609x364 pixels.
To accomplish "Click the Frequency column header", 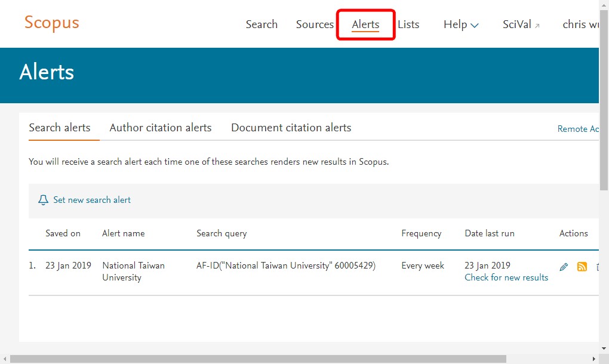I will 422,233.
